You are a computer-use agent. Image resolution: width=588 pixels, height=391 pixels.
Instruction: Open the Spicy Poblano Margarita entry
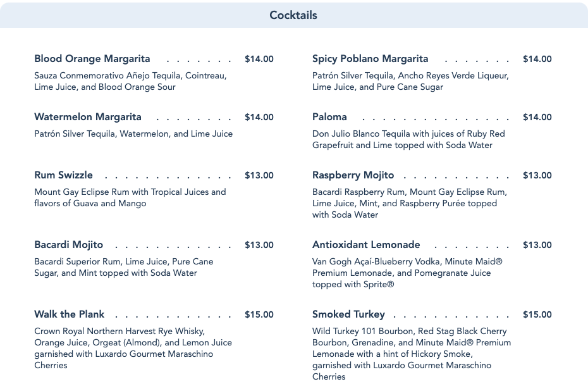tap(370, 59)
